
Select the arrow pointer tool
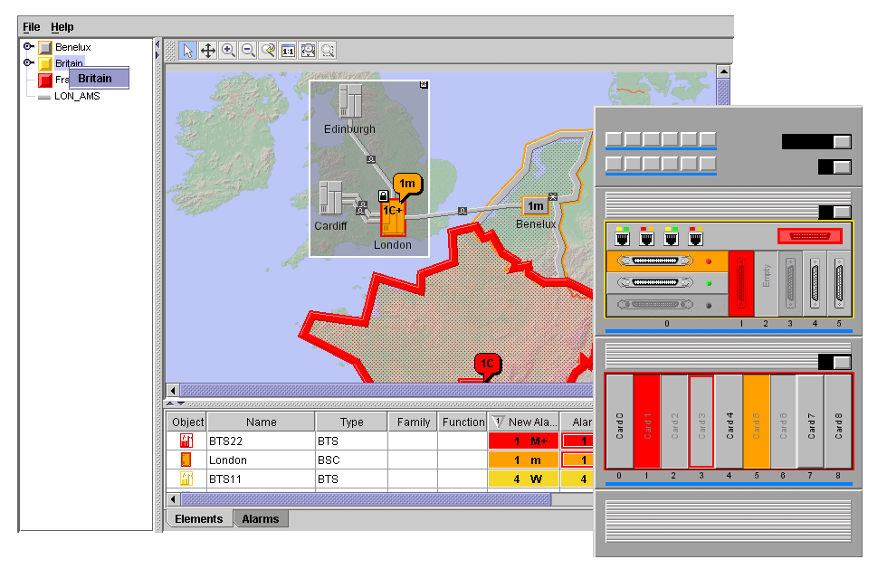pos(187,51)
